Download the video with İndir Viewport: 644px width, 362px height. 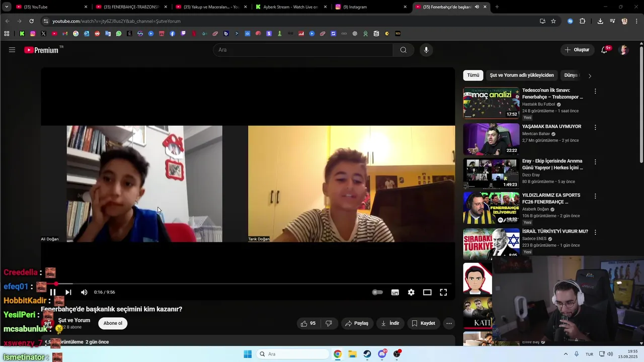(390, 323)
